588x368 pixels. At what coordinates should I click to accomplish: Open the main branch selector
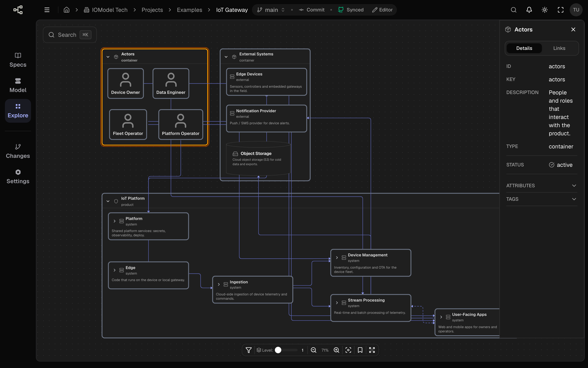271,10
